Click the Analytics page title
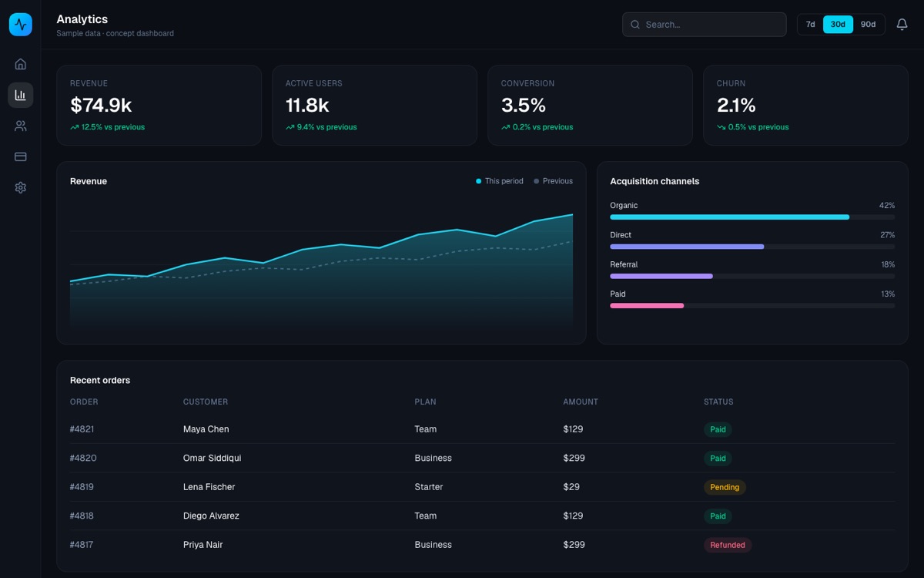This screenshot has height=578, width=924. tap(82, 19)
